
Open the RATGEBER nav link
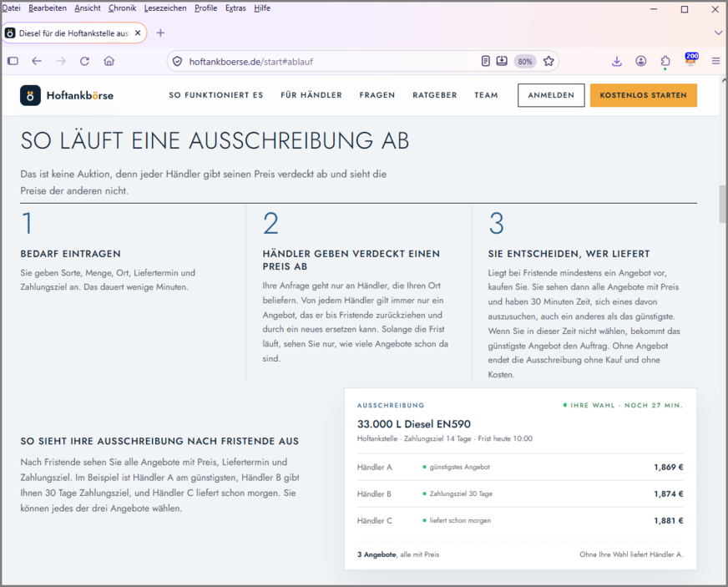click(435, 95)
